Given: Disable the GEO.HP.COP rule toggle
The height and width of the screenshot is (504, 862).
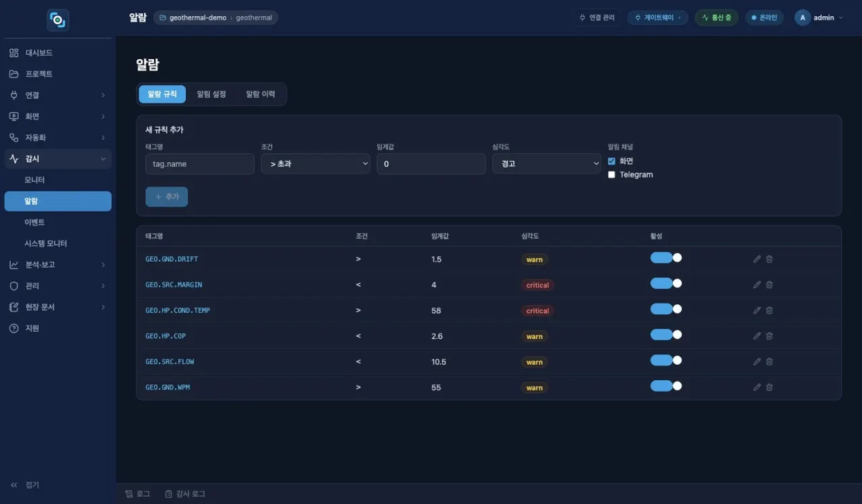Looking at the screenshot, I should click(666, 334).
